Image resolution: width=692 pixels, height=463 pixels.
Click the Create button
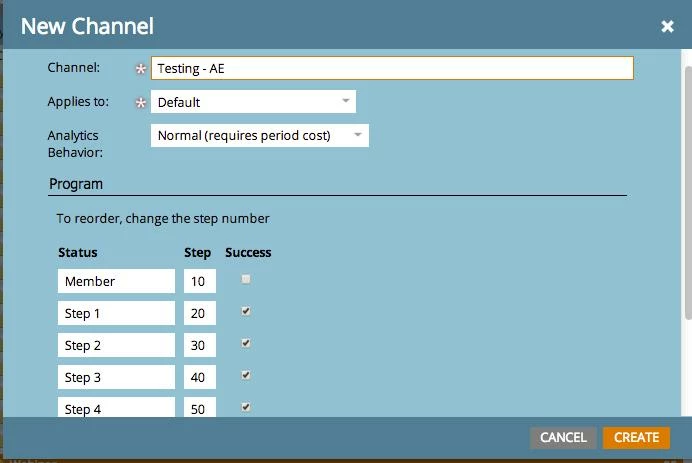click(636, 437)
